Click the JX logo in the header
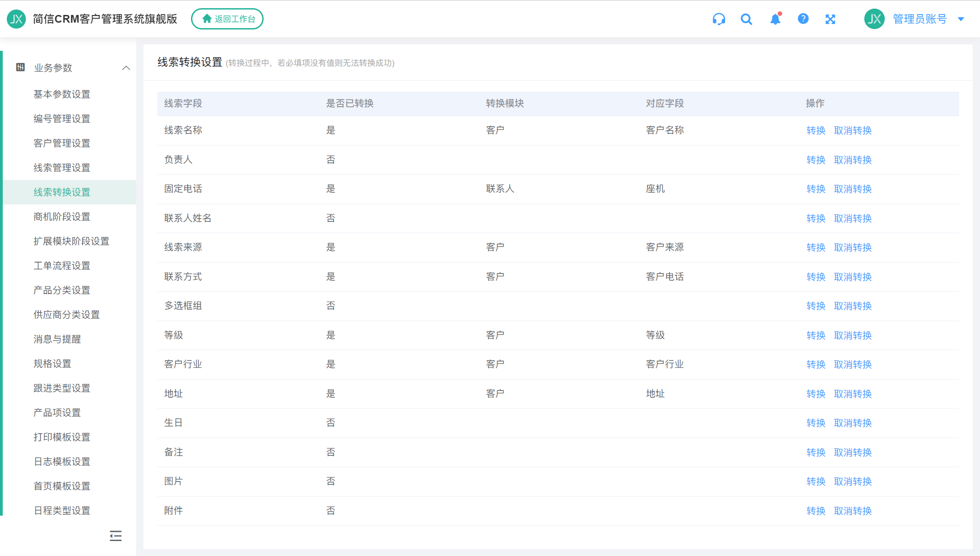This screenshot has height=556, width=980. pyautogui.click(x=16, y=19)
